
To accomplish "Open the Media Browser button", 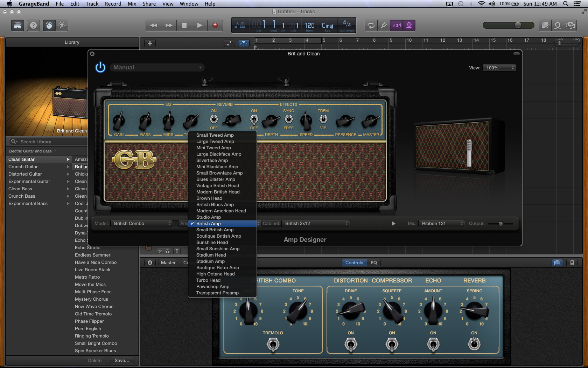I will [x=570, y=25].
